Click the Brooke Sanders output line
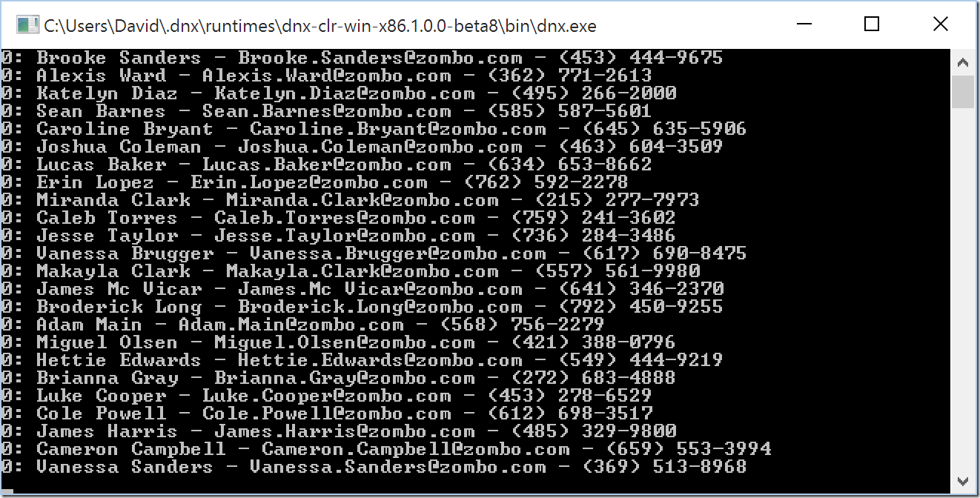The height and width of the screenshot is (498, 980). pos(362,58)
